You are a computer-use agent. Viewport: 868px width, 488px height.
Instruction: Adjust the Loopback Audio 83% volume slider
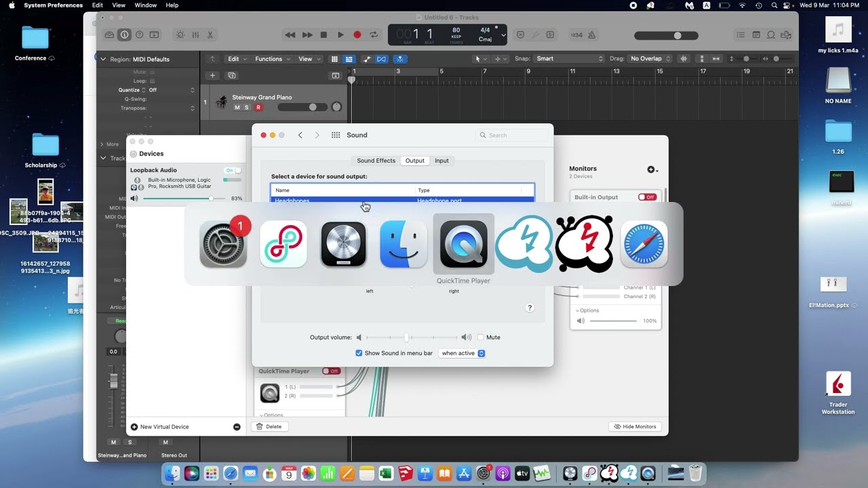click(x=183, y=199)
